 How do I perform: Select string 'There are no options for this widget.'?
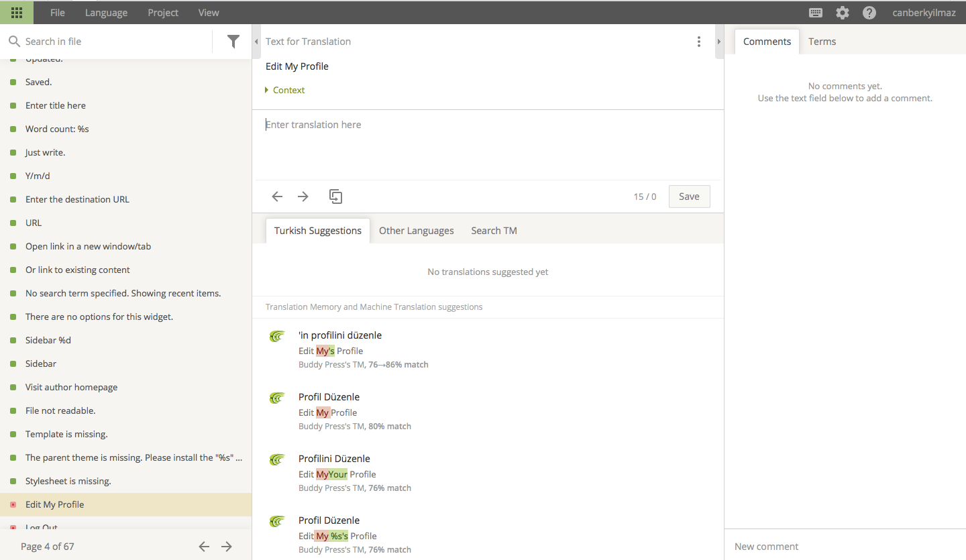pos(125,317)
